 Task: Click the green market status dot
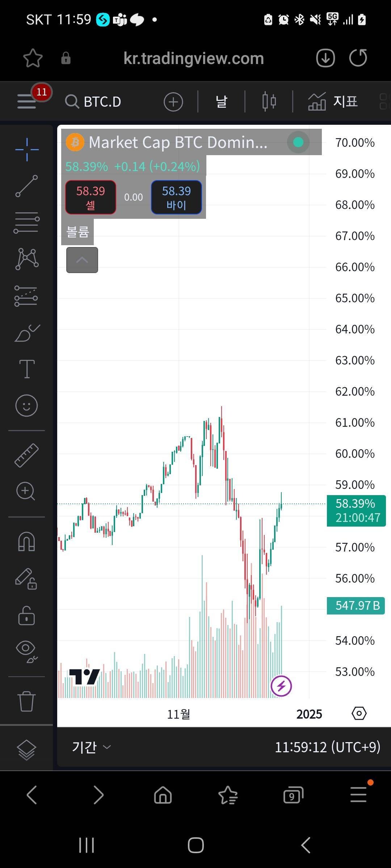[x=298, y=142]
